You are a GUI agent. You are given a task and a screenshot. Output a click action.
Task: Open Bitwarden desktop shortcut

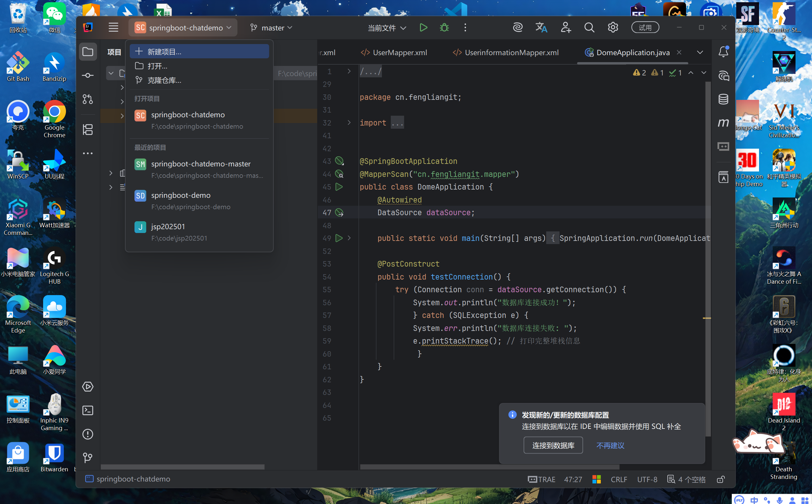pyautogui.click(x=54, y=457)
